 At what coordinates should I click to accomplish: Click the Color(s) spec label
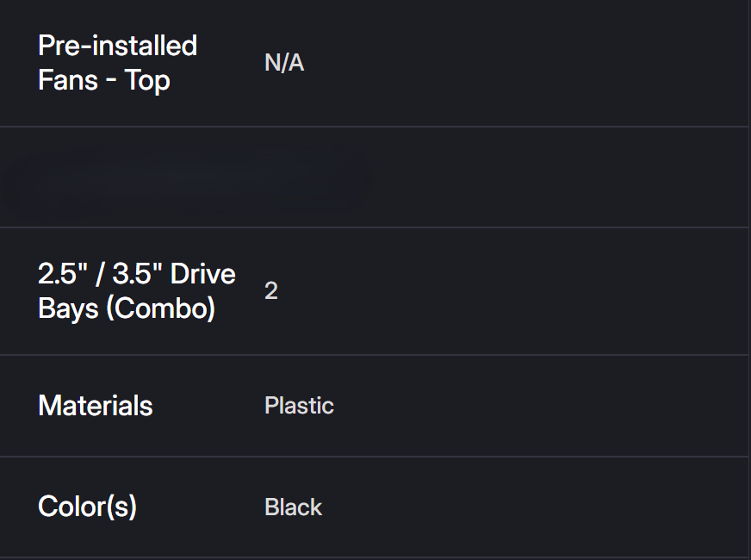tap(87, 507)
